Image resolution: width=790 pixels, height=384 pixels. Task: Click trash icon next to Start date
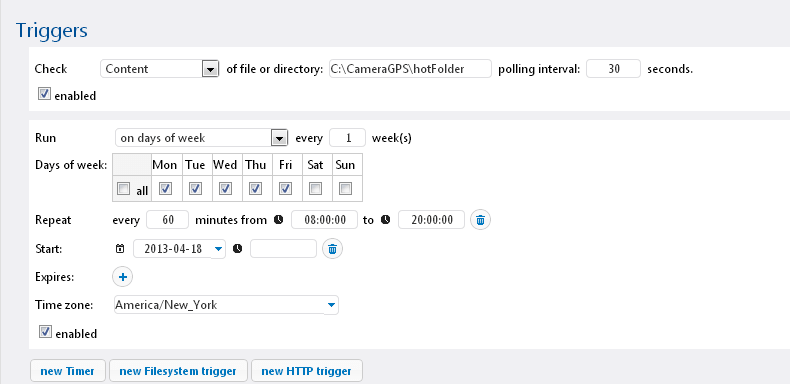point(333,249)
